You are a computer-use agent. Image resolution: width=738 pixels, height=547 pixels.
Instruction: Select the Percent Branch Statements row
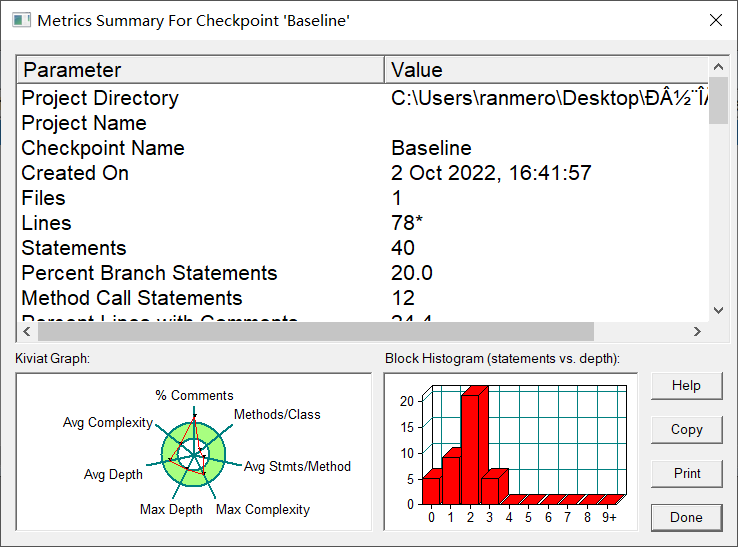(362, 273)
